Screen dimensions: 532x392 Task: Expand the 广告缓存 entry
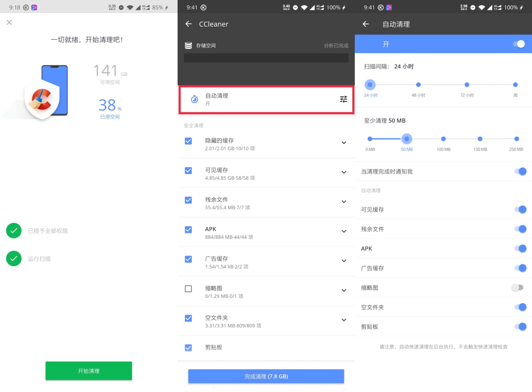(x=344, y=261)
